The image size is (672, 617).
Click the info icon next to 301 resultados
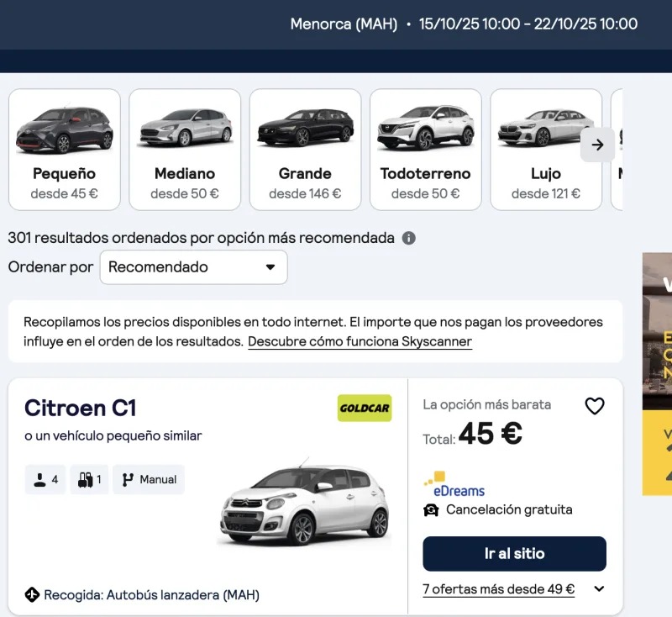click(x=409, y=238)
